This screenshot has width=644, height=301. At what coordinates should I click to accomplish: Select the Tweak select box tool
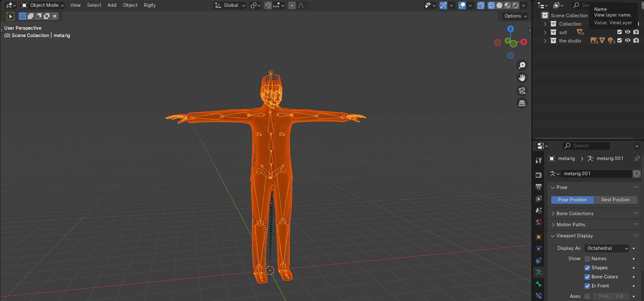[x=10, y=16]
